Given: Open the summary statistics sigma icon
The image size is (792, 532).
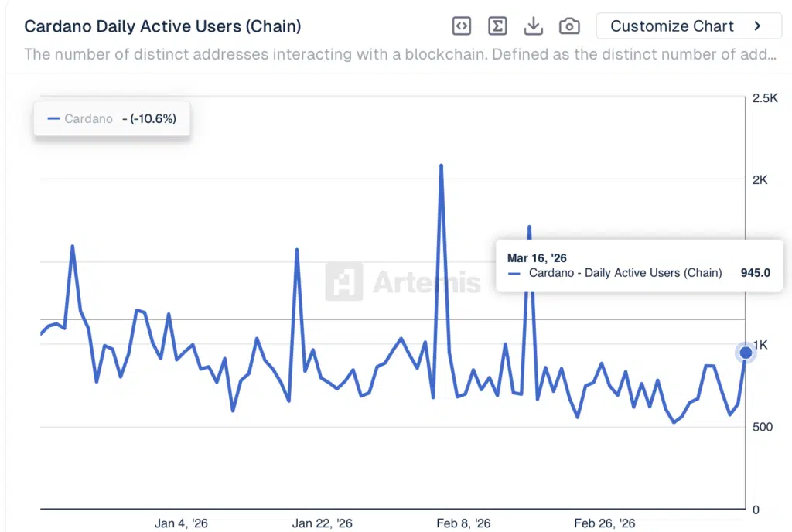Looking at the screenshot, I should pyautogui.click(x=497, y=26).
